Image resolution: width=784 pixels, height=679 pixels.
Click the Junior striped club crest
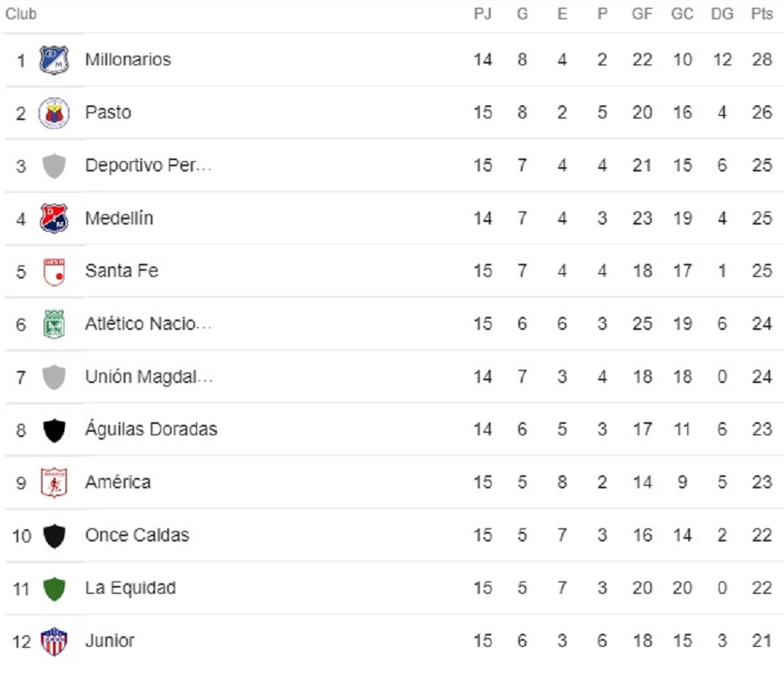coord(54,642)
